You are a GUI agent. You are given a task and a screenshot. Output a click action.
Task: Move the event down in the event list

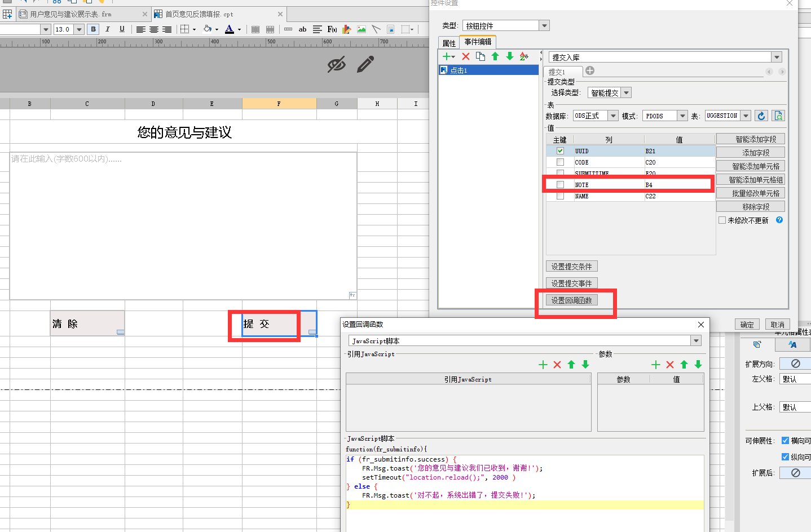coord(510,56)
